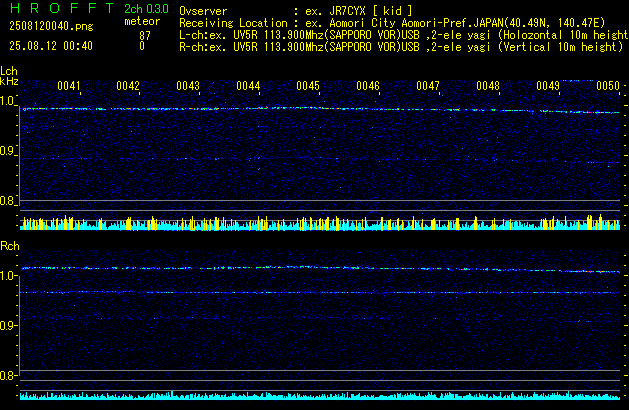Click the date stamp 25.08.12 00:40
This screenshot has height=410, width=629.
[x=51, y=46]
